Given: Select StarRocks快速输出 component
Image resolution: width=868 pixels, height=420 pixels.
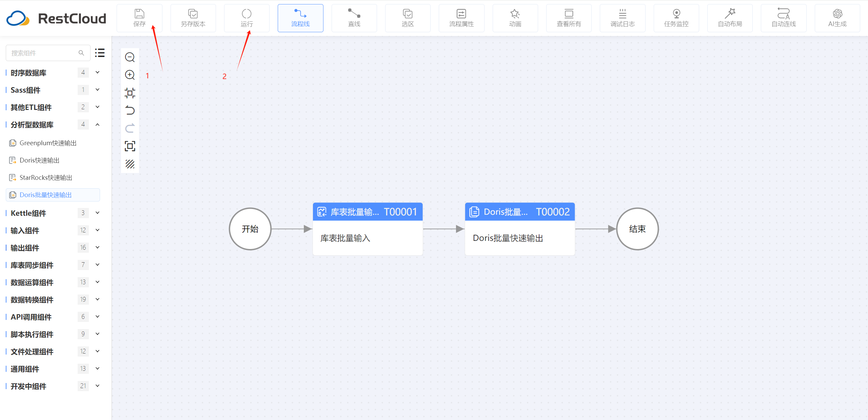Looking at the screenshot, I should pos(46,177).
